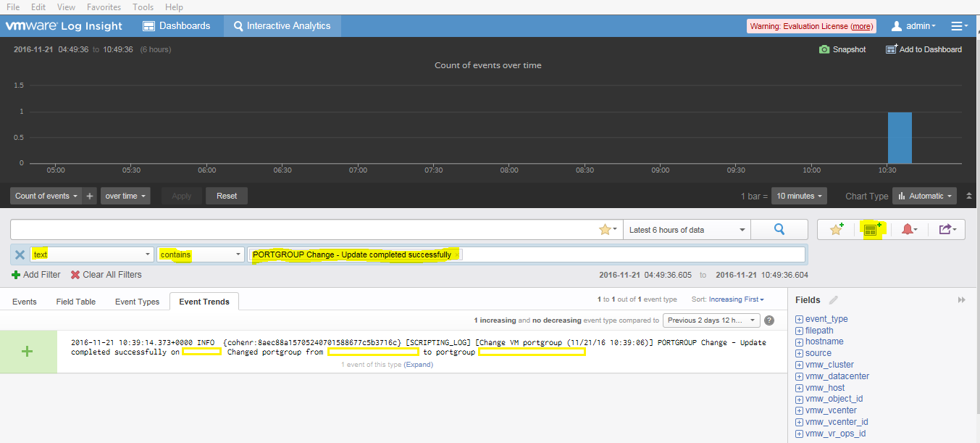The height and width of the screenshot is (443, 980).
Task: Expand the vmw_vcenter field
Action: (x=799, y=410)
